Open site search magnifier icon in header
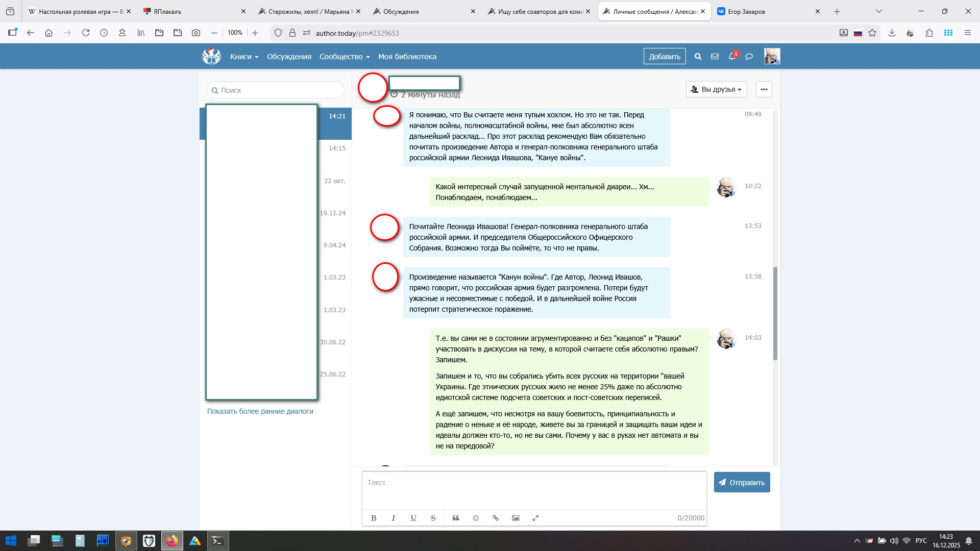 pyautogui.click(x=698, y=57)
